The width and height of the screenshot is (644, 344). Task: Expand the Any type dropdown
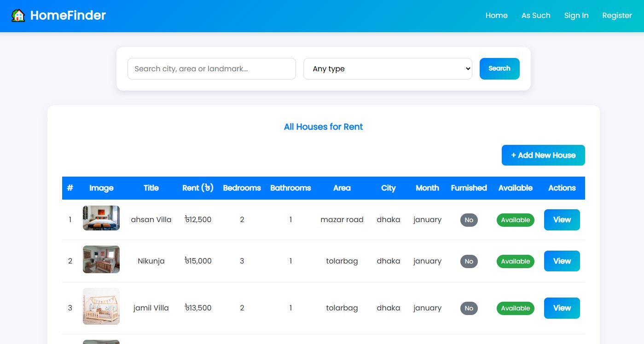point(388,69)
